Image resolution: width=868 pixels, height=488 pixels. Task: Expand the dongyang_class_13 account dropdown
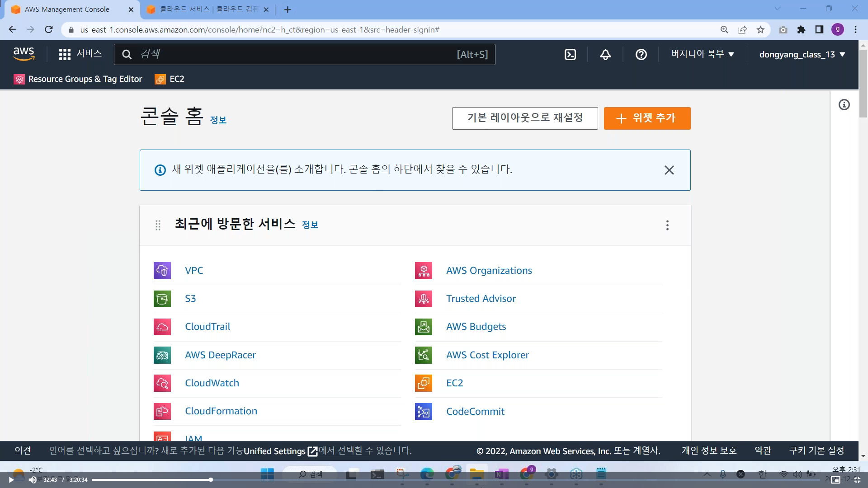802,55
